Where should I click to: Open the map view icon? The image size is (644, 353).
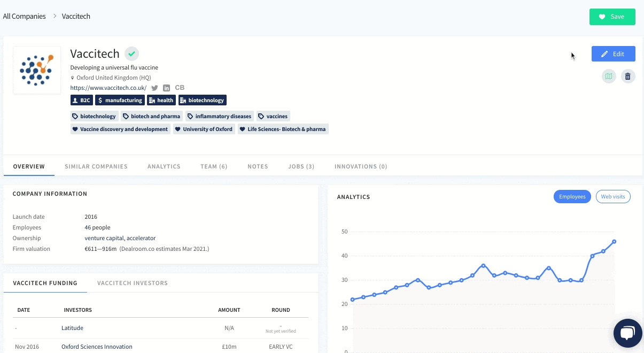click(609, 76)
